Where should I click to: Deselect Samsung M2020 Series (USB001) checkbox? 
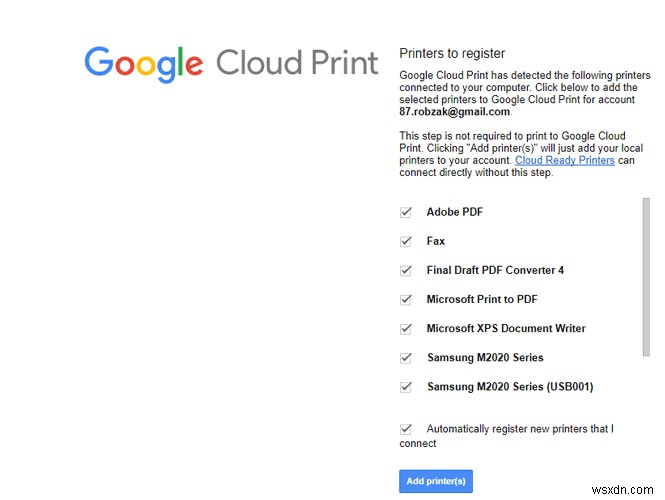(406, 386)
